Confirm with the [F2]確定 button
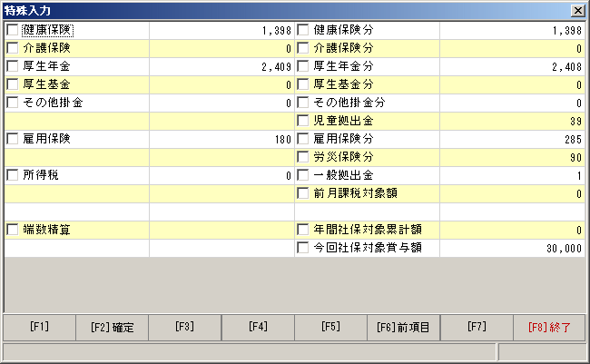Viewport: 590px width, 364px height. pos(113,327)
